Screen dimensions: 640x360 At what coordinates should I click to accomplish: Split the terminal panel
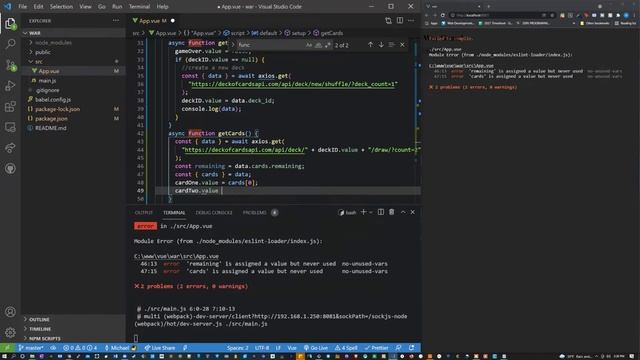[380, 212]
